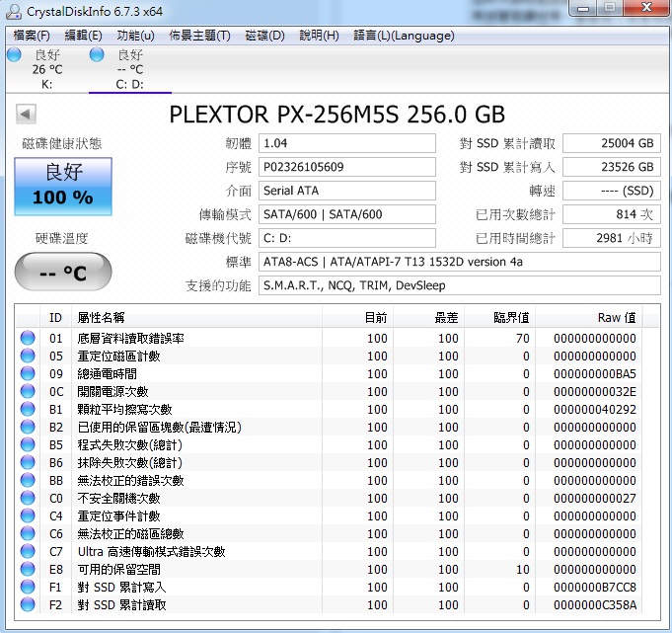This screenshot has height=633, width=672.
Task: Click power on hours value 2981 小時
Action: tap(612, 238)
